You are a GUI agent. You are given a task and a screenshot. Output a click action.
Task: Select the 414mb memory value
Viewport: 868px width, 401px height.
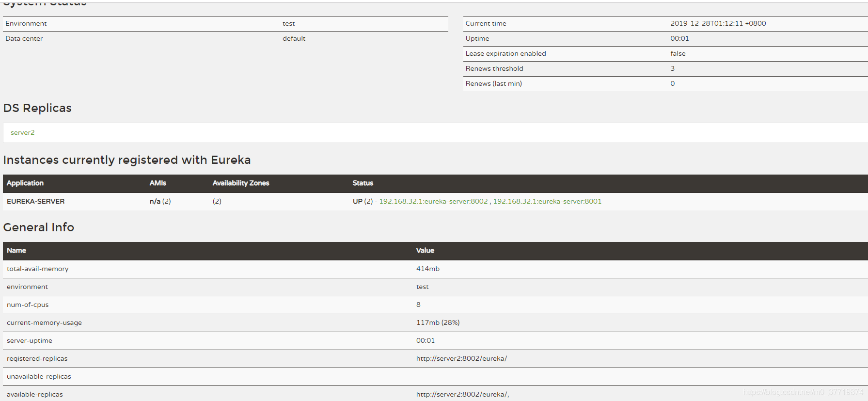[x=428, y=269]
